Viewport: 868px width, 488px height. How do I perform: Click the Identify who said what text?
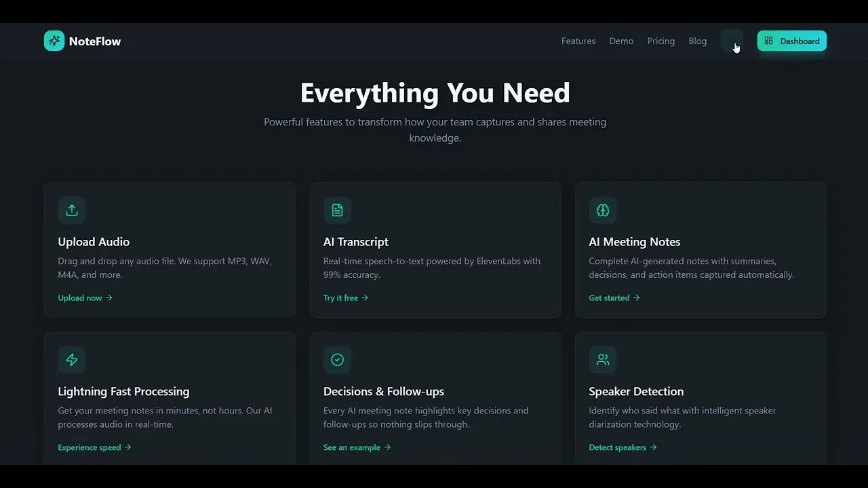pos(682,418)
